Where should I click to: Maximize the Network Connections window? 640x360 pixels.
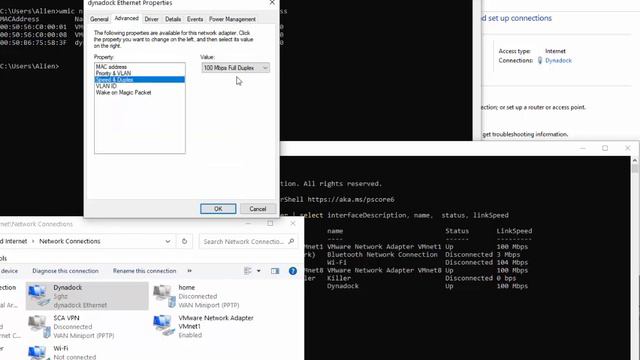coord(270,223)
